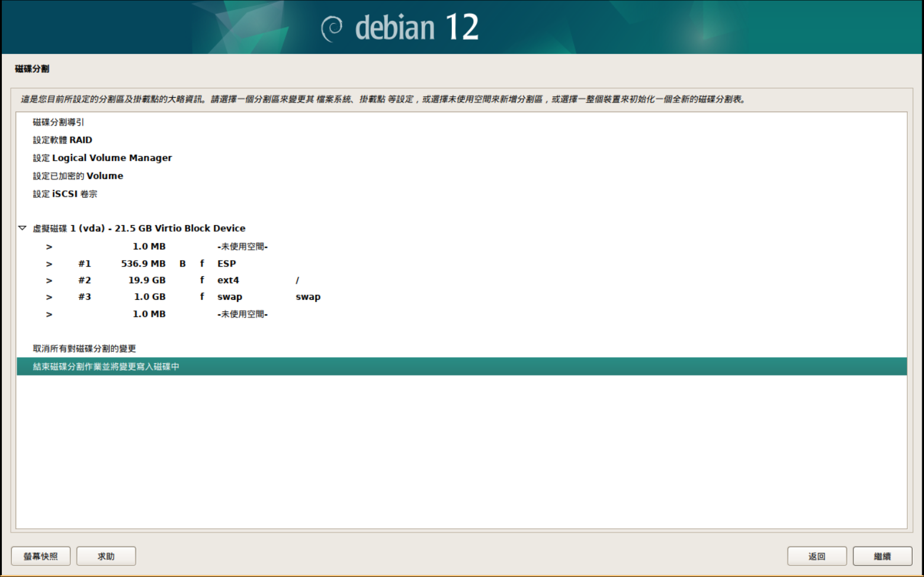Select 取消所有對磁碟分割的變更 to undo changes

click(x=84, y=348)
